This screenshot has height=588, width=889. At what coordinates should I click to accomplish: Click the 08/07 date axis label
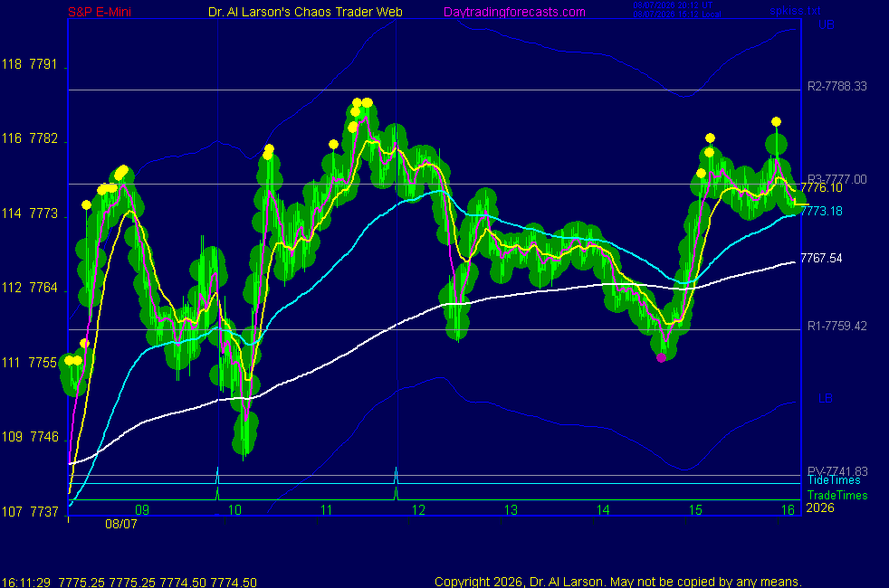pyautogui.click(x=120, y=524)
